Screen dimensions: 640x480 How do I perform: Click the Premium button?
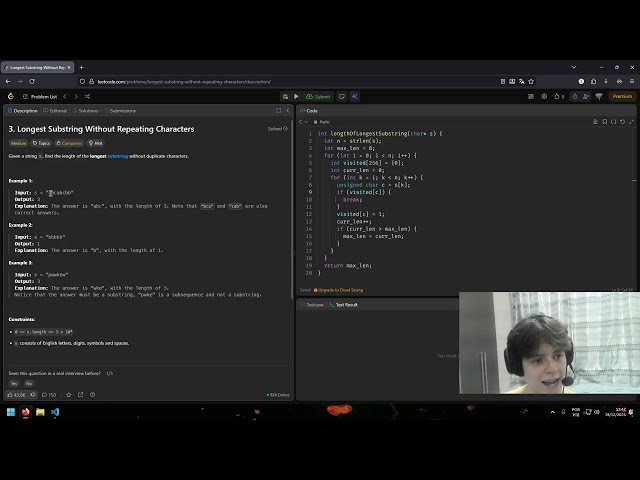(622, 97)
